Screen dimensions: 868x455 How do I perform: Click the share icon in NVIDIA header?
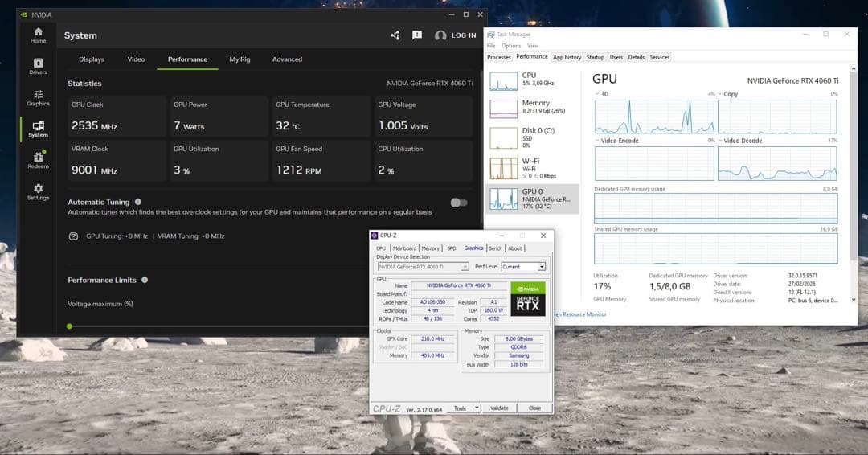(x=395, y=35)
